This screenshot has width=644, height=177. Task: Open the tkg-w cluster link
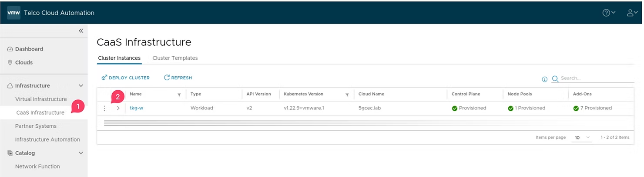click(136, 108)
